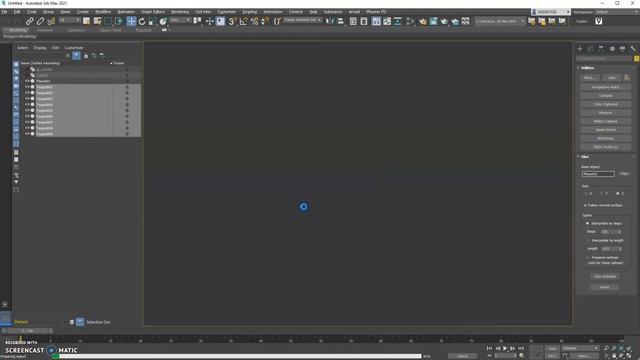The width and height of the screenshot is (640, 360).
Task: Click the Perspective Match utility button
Action: pyautogui.click(x=606, y=87)
